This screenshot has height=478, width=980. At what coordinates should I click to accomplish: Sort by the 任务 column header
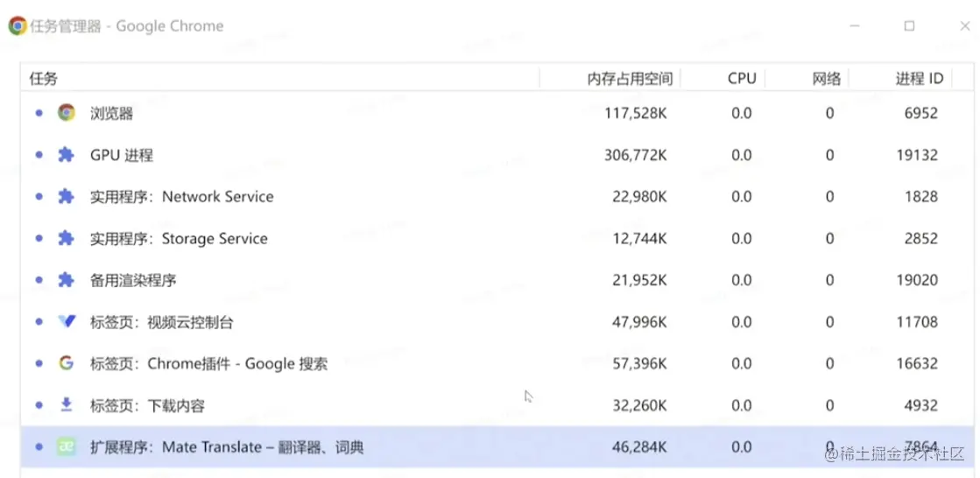click(44, 79)
